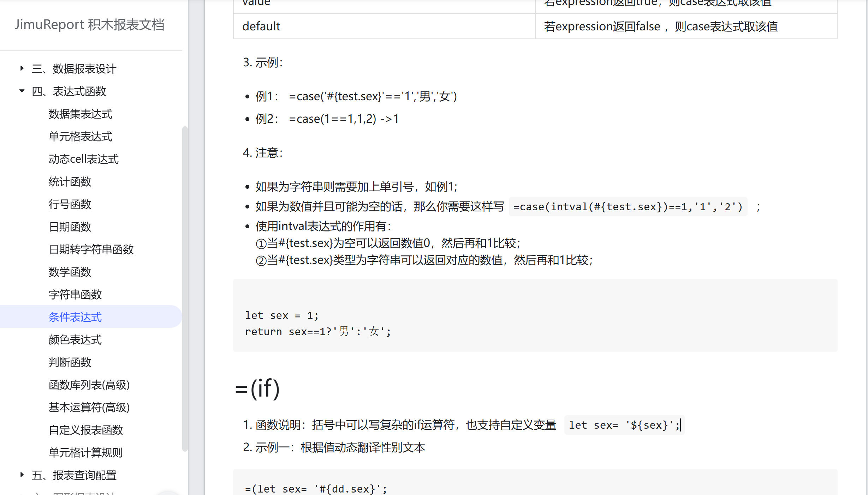Open the 三、数据报表设计 chapter
The width and height of the screenshot is (868, 495).
[74, 68]
